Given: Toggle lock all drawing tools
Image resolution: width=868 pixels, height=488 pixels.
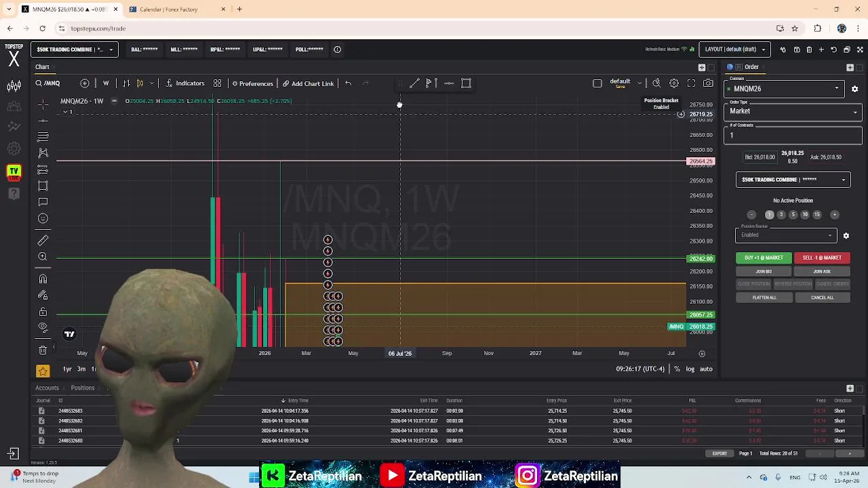Looking at the screenshot, I should coord(43,312).
